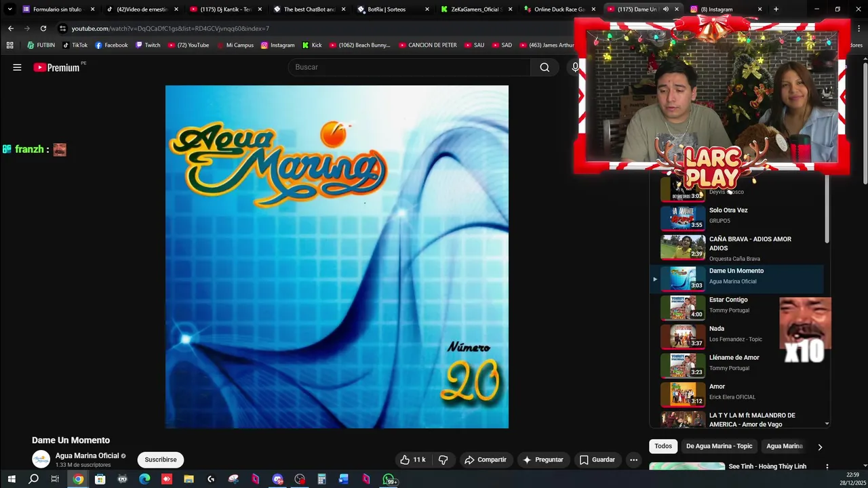Show next category chips with arrow
The image size is (868, 488).
click(820, 447)
